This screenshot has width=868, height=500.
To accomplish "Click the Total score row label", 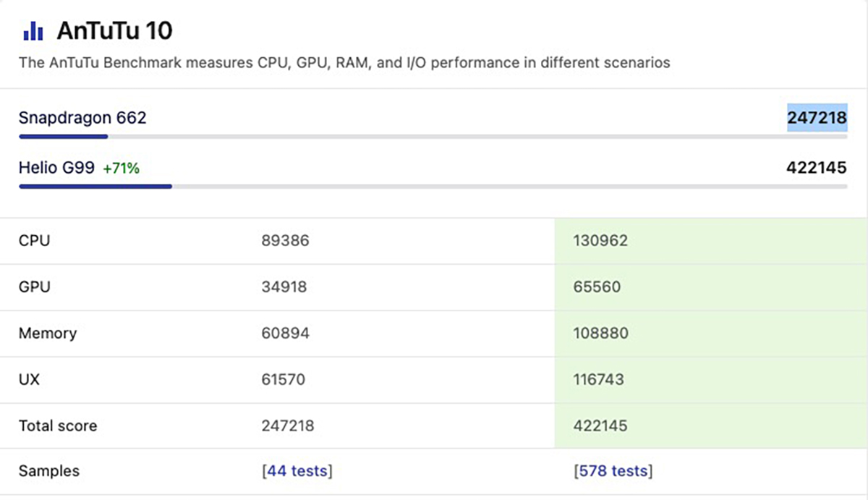I will coord(58,425).
